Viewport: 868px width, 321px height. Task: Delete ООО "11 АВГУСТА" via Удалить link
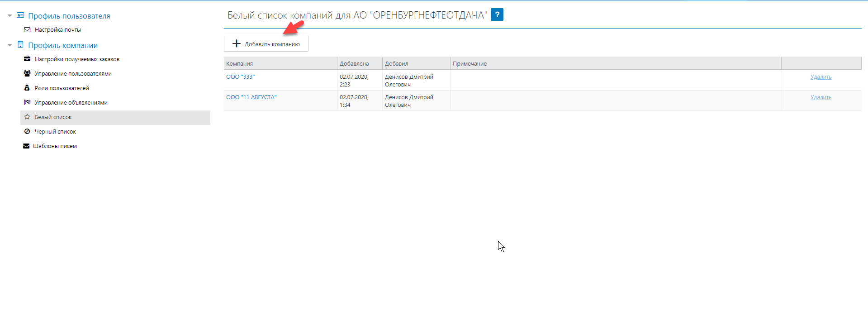click(x=821, y=97)
